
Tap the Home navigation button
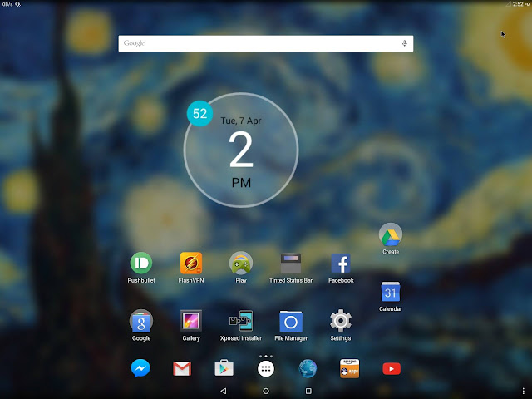(x=266, y=391)
